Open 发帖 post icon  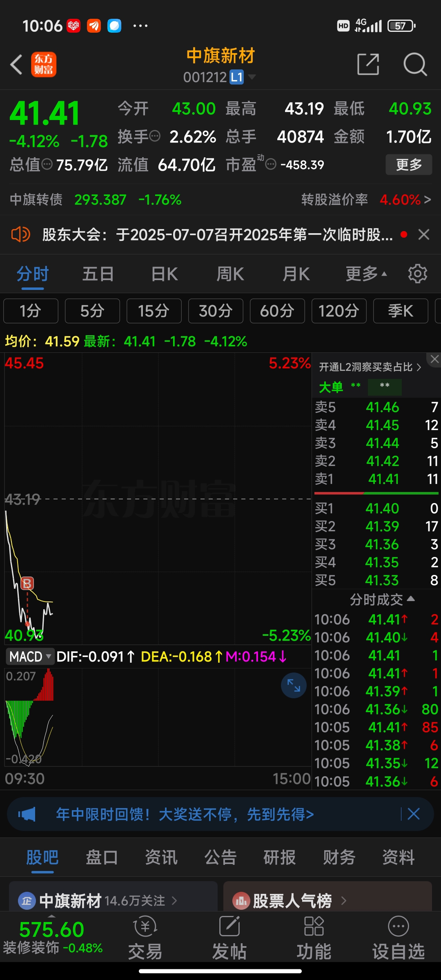click(x=229, y=938)
